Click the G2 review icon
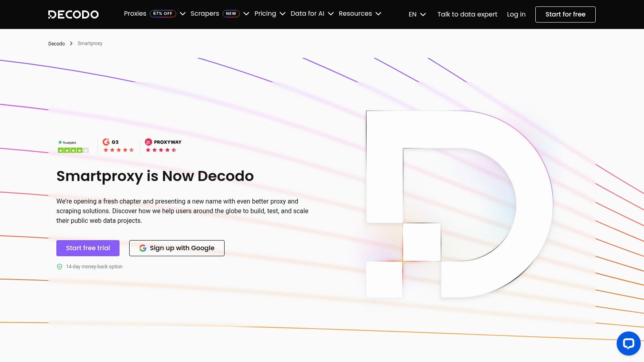Screen dimensions: 644x362 pyautogui.click(x=106, y=142)
